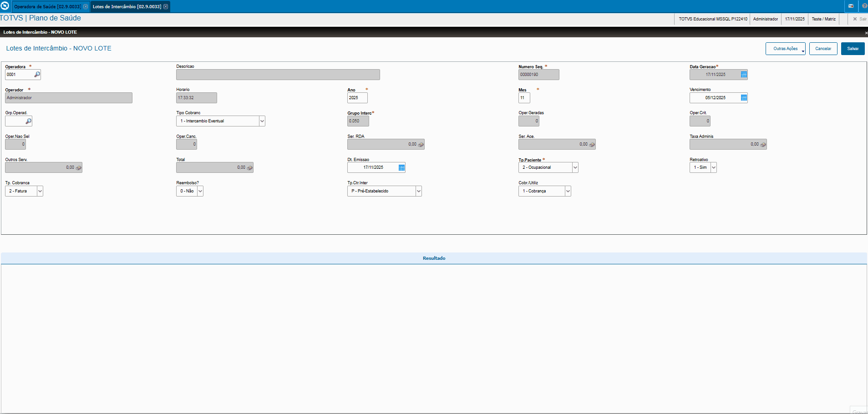
Task: Open the Outras Ações menu button
Action: click(786, 49)
